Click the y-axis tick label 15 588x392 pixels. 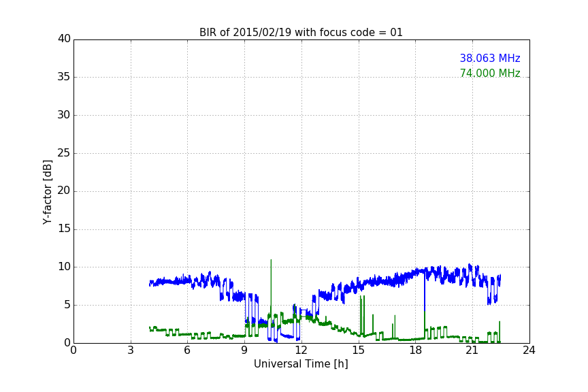(64, 229)
